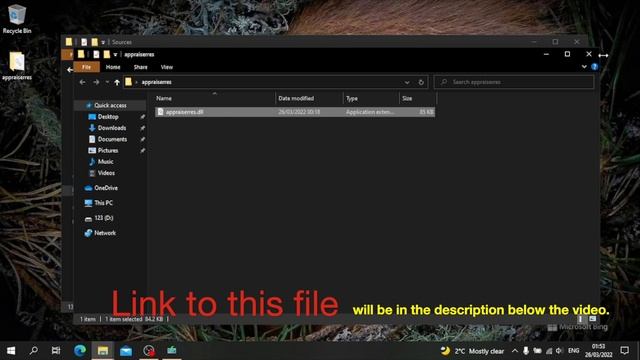Maximize the appraiserres Explorer window
640x360 pixels.
[567, 54]
